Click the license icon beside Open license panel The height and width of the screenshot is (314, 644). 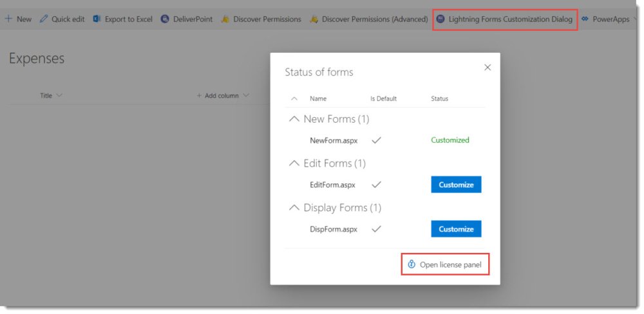412,264
